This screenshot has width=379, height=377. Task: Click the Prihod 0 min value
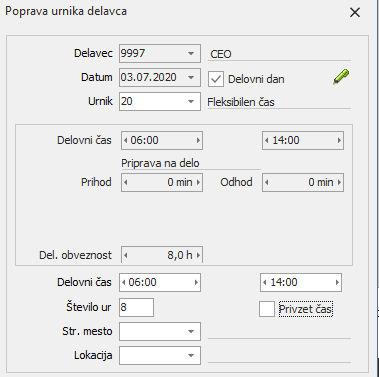click(180, 182)
